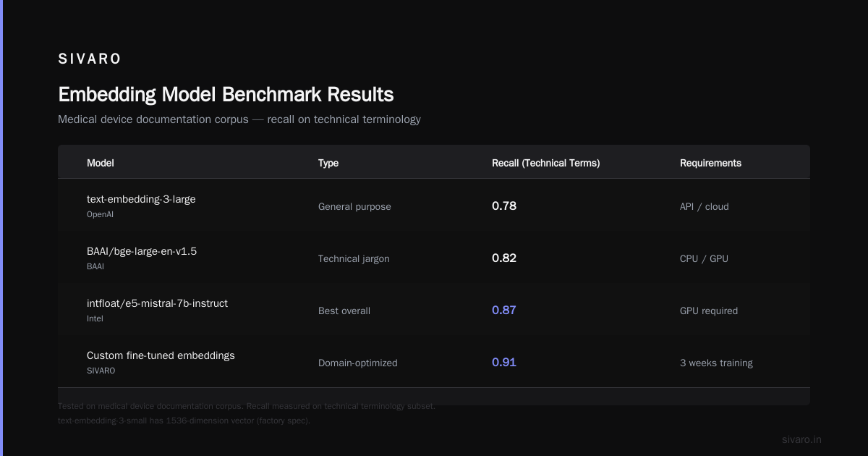868x456 pixels.
Task: Click the Domain-optimized type label
Action: [x=358, y=363]
